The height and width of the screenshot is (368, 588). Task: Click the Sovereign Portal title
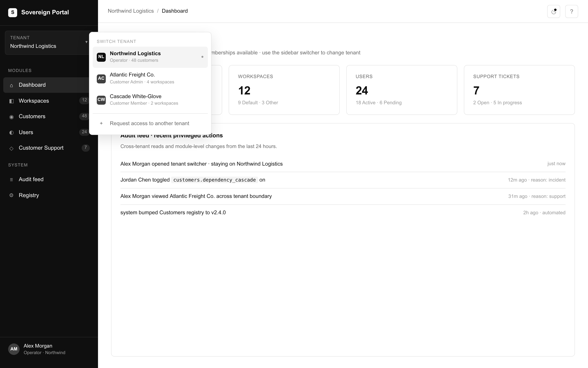coord(45,12)
